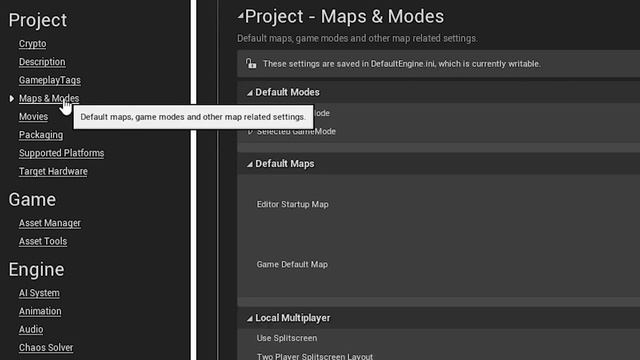The height and width of the screenshot is (360, 640).
Task: Collapse the Project - Maps & Modes header
Action: point(240,16)
